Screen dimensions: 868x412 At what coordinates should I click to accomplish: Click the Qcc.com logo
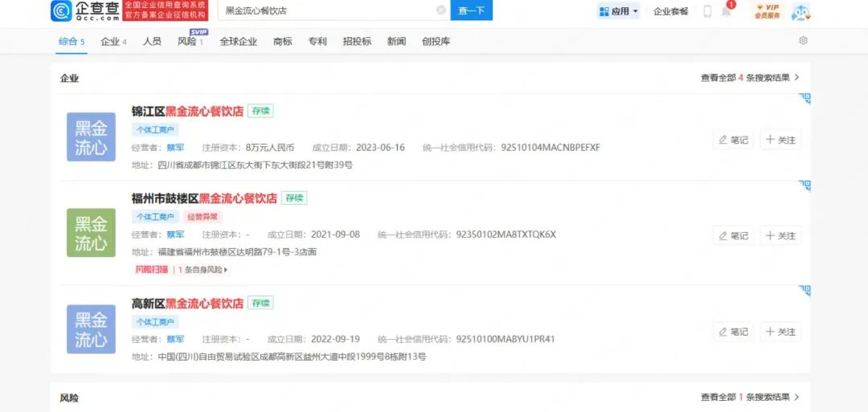pos(84,10)
